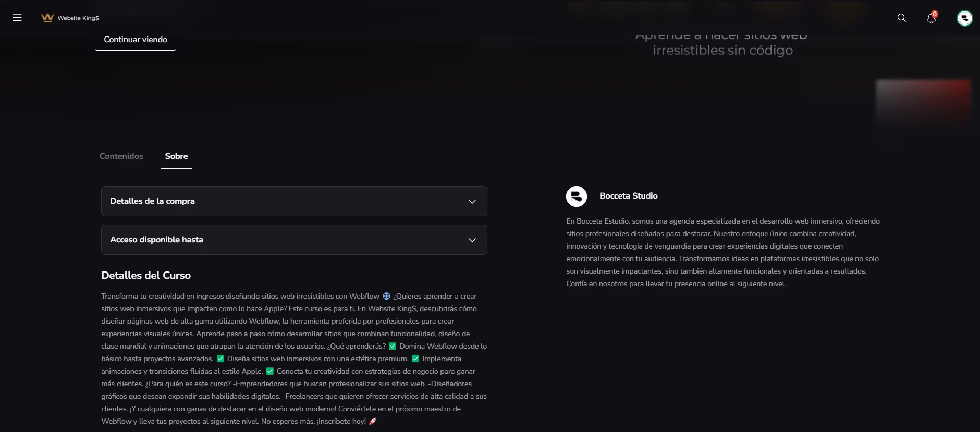Viewport: 980px width, 432px height.
Task: Click Continuar viendo button
Action: [x=136, y=40]
